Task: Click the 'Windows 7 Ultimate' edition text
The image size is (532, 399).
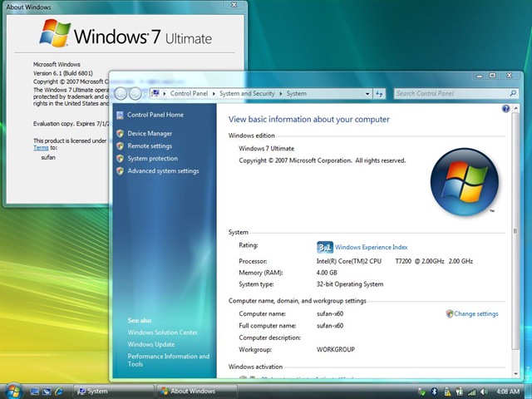Action: coord(266,149)
